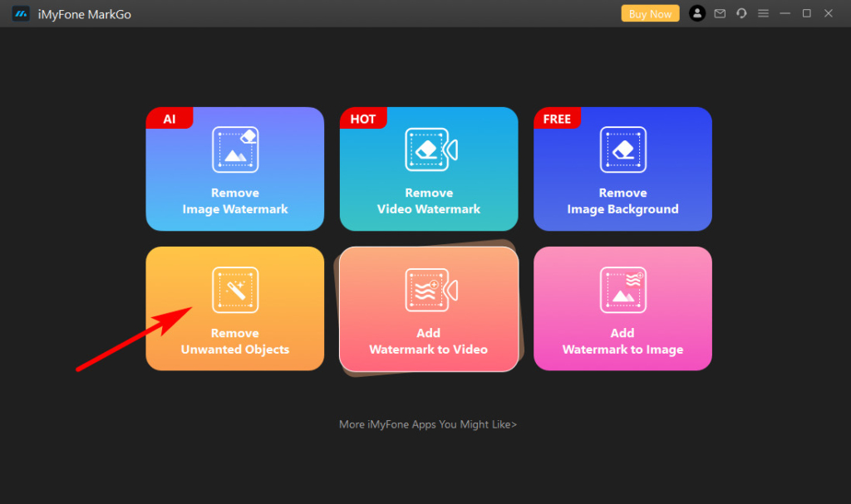
Task: Click the iMyFone MarkGo window title text
Action: (x=84, y=14)
